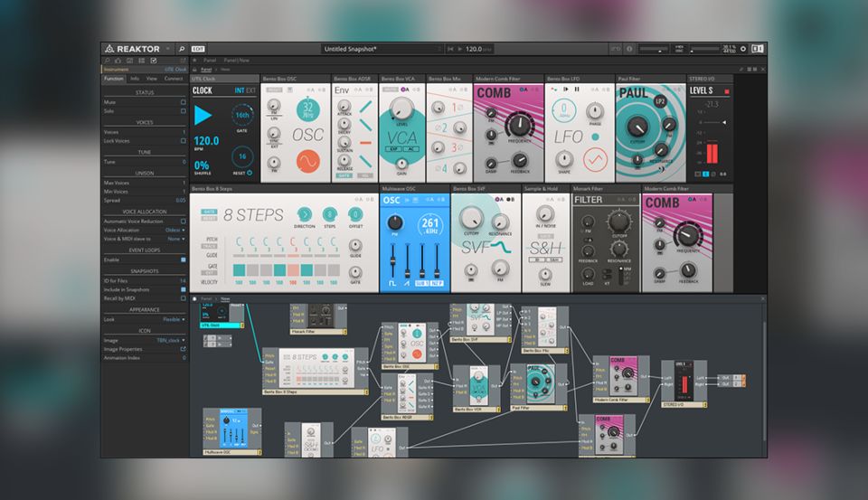Click the large blue Clock play button
Viewport: 868px width, 500px height.
[205, 115]
